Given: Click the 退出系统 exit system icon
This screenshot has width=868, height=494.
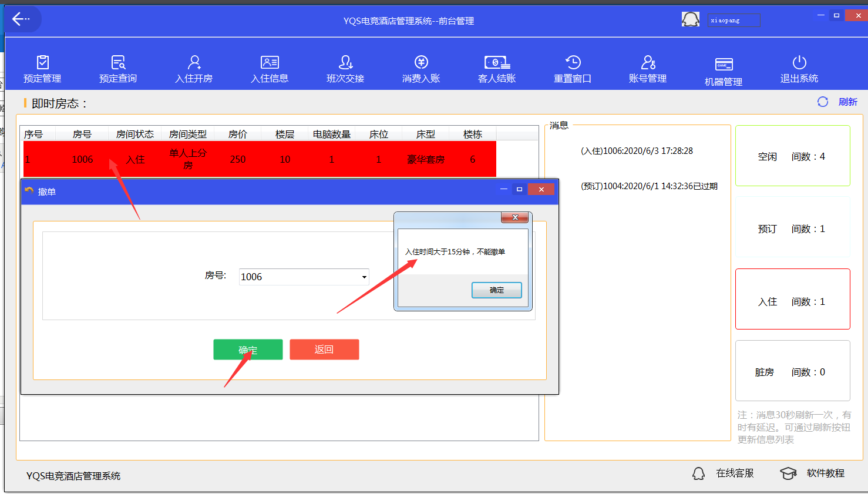Looking at the screenshot, I should pos(799,69).
